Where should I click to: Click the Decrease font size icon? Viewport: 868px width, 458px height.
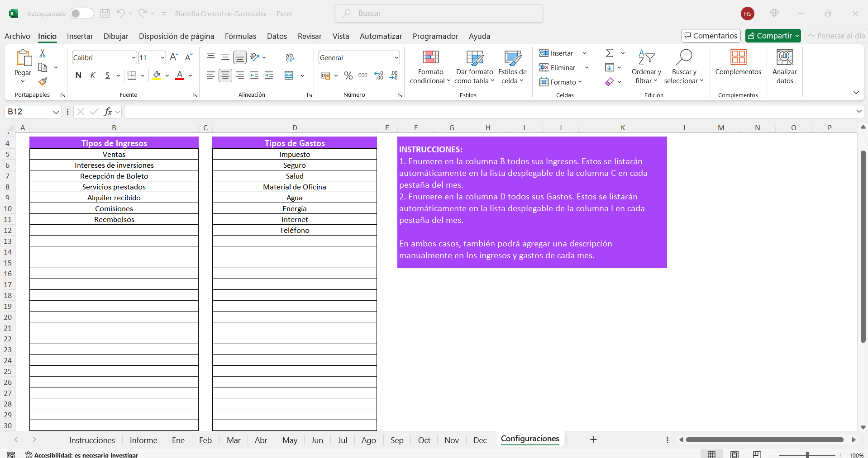tap(189, 57)
